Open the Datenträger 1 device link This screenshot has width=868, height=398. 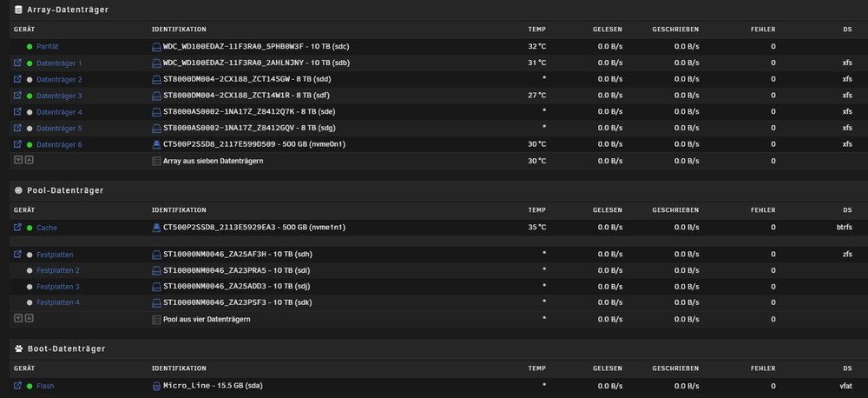point(59,63)
